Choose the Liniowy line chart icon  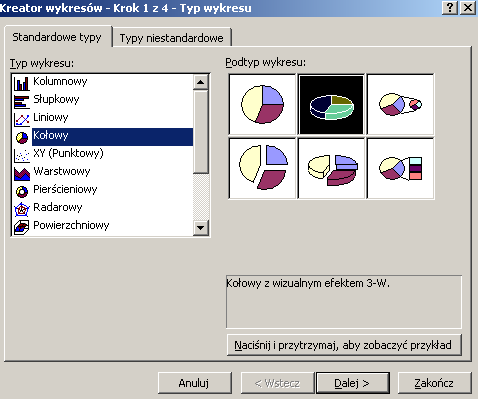coord(22,119)
